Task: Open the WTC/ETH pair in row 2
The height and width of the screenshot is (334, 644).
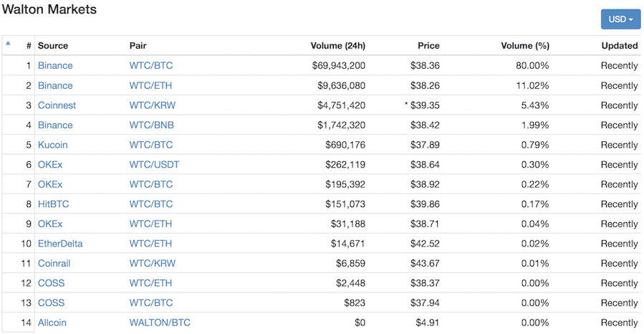Action: click(x=150, y=85)
